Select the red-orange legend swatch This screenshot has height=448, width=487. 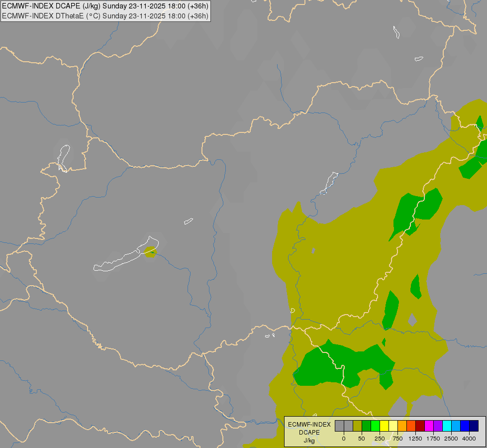coord(411,426)
